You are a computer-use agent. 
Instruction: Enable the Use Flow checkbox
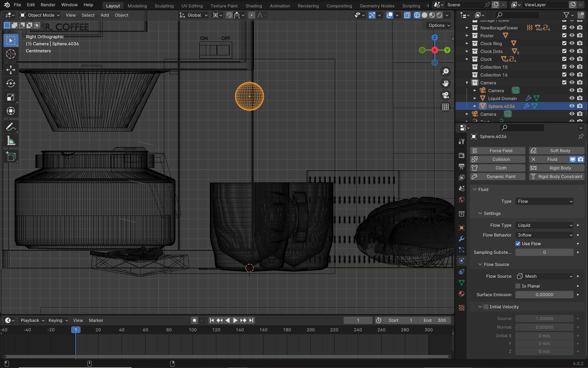pos(518,244)
